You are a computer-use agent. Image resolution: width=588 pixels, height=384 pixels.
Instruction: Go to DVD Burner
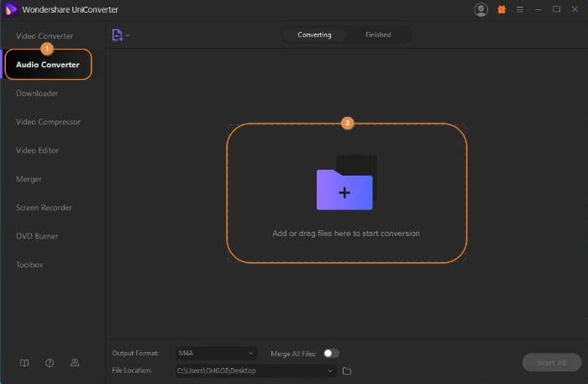click(x=37, y=236)
